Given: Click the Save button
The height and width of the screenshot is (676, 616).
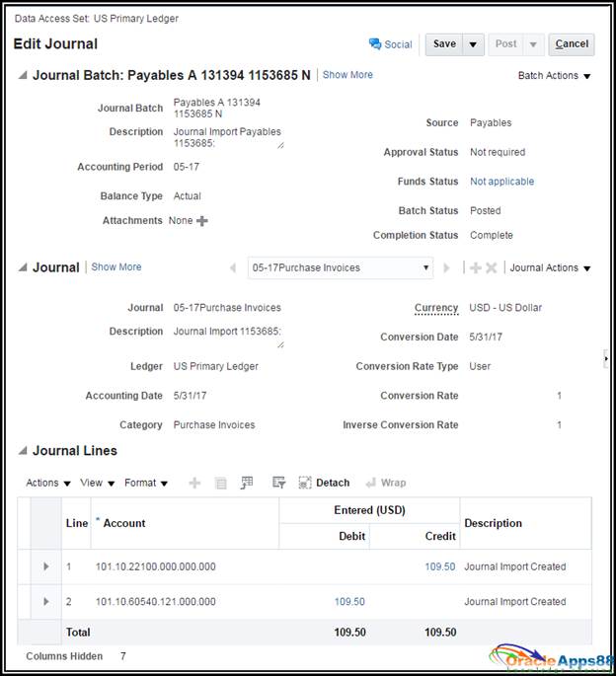Looking at the screenshot, I should 444,44.
